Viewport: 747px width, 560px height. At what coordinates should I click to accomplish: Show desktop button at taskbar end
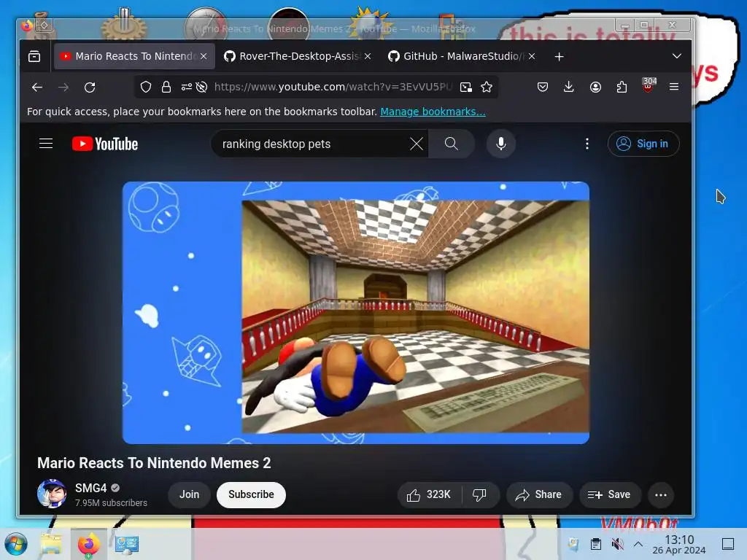728,544
